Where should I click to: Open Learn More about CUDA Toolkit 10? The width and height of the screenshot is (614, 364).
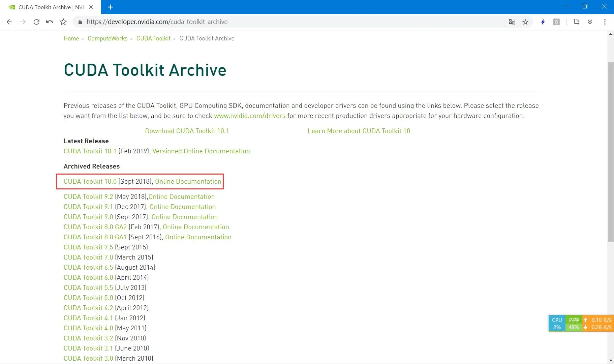click(359, 131)
